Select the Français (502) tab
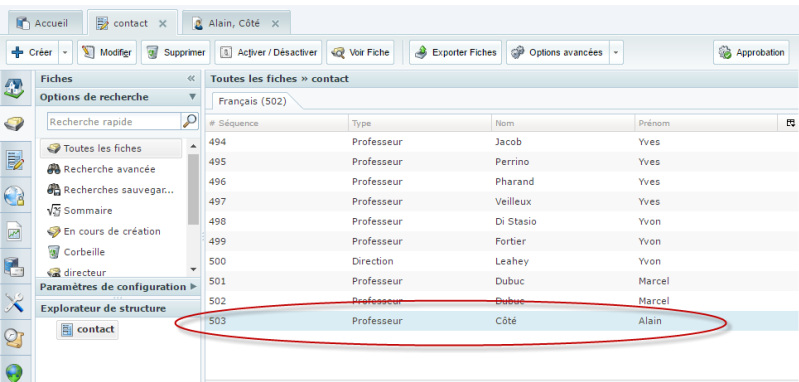 [x=253, y=101]
